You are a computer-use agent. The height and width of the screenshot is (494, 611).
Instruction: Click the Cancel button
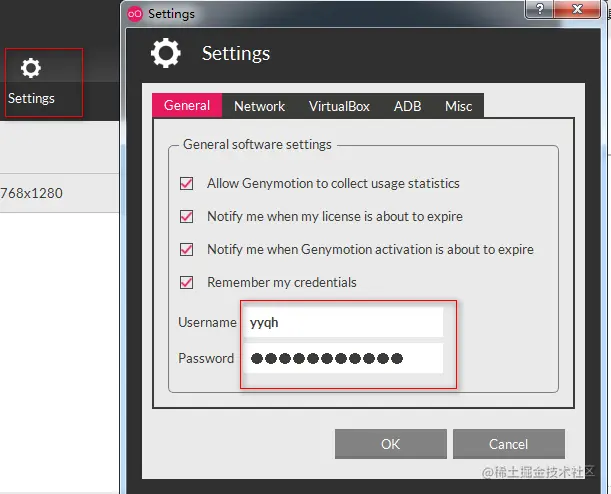[x=509, y=444]
